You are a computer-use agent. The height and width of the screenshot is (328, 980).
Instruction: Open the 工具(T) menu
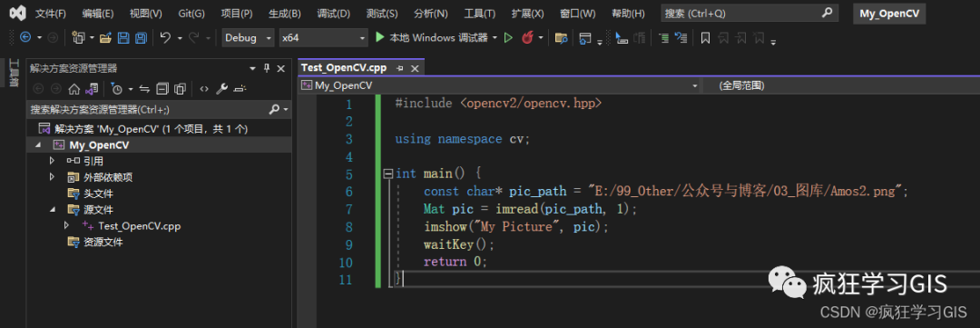click(479, 13)
